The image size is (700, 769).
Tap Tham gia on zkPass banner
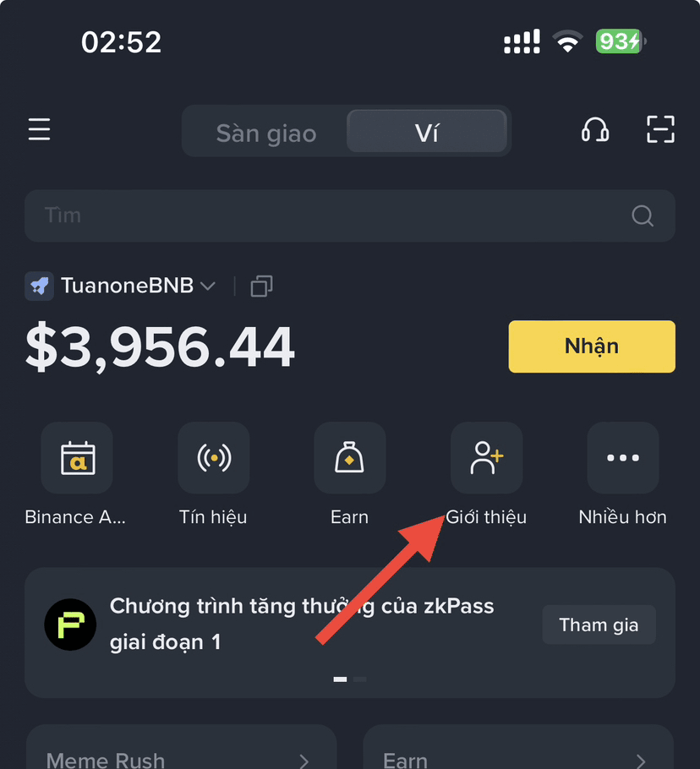coord(599,624)
